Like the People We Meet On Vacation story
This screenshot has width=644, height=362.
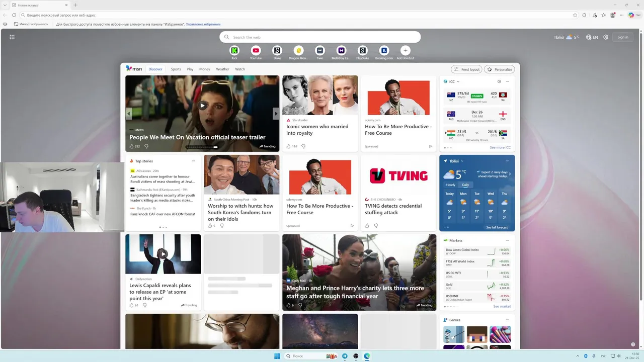tap(132, 146)
